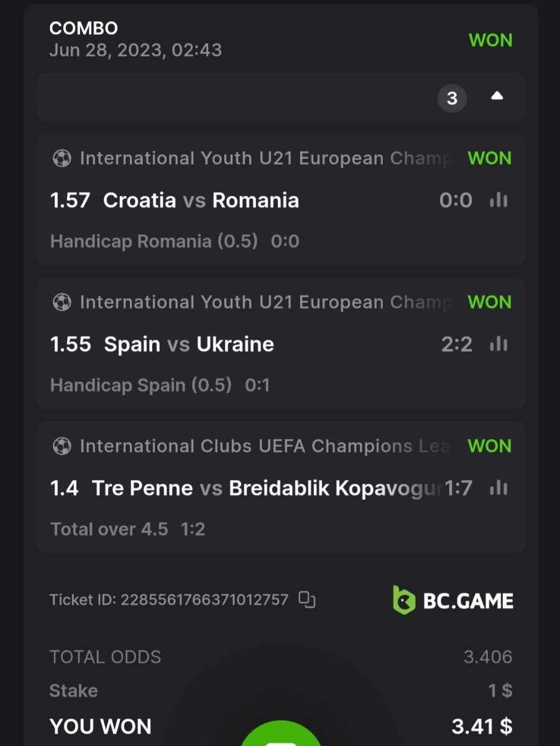Tap the green round button at bottom
Viewport: 560px width, 746px height.
pos(281,737)
